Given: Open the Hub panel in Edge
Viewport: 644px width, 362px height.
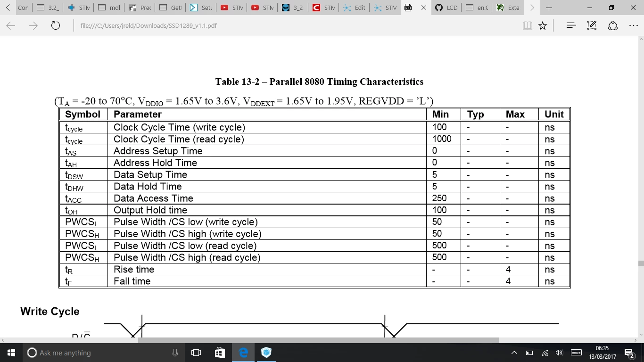Looking at the screenshot, I should coord(571,26).
